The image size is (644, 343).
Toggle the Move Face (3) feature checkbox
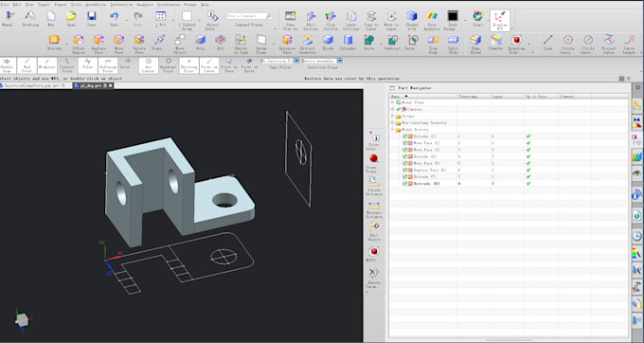404,150
